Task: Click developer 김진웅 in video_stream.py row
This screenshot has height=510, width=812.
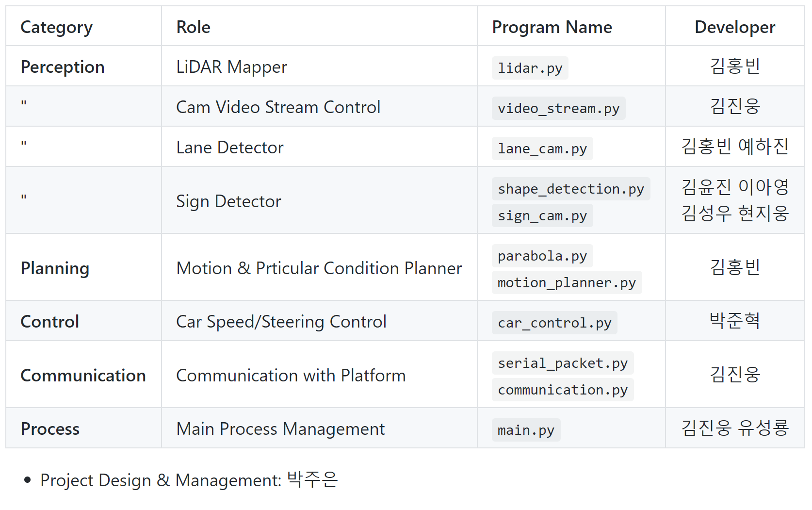Action: point(735,106)
